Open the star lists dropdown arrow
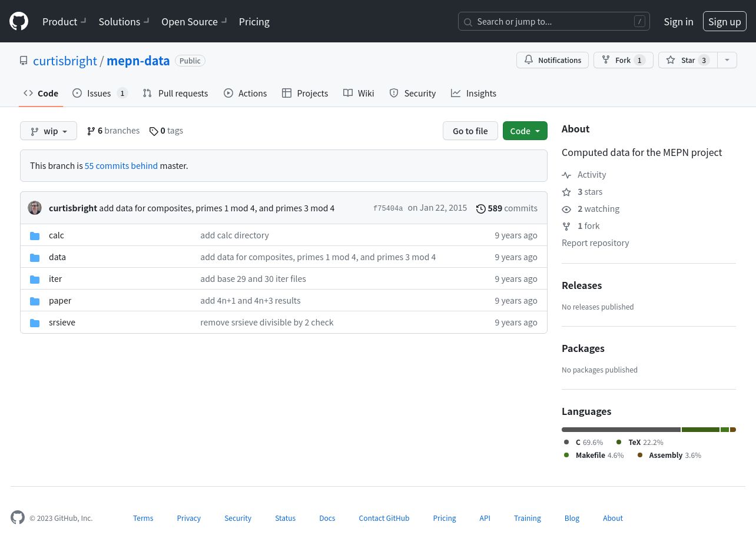Image resolution: width=756 pixels, height=555 pixels. click(x=727, y=60)
